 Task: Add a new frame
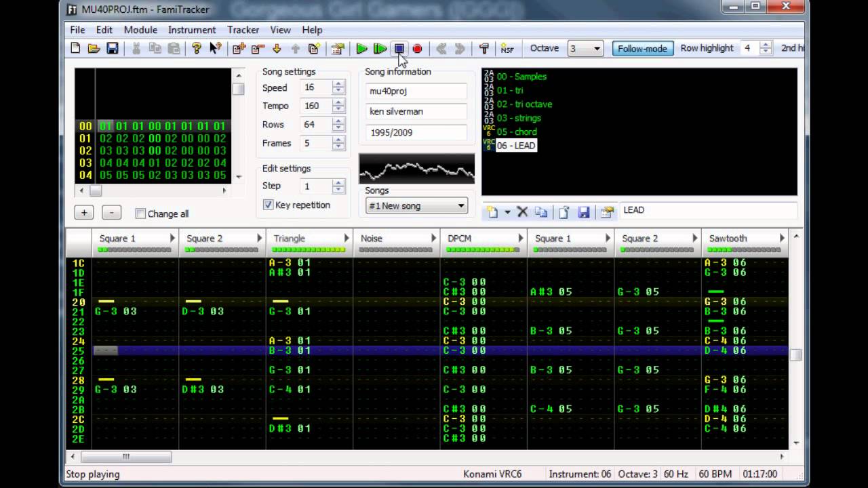coord(239,48)
